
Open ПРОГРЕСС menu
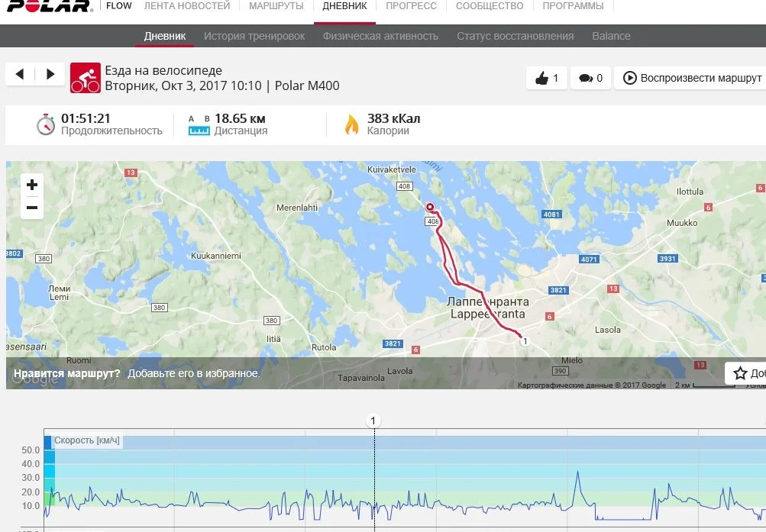tap(412, 6)
